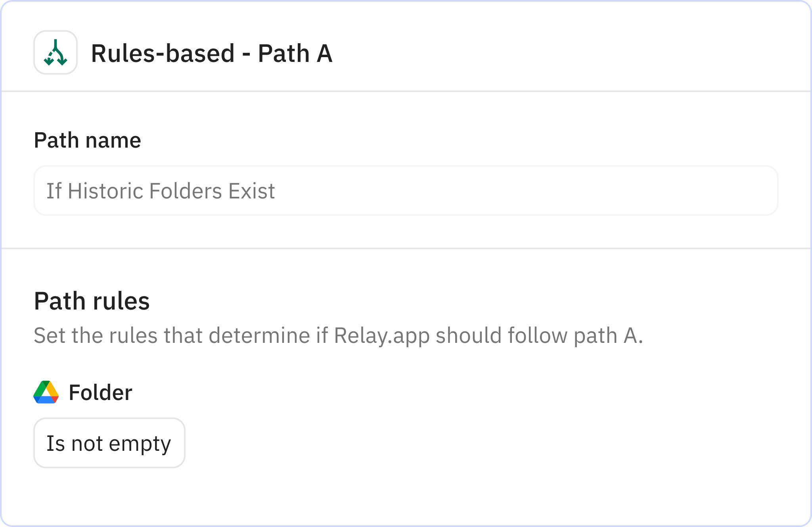Image resolution: width=812 pixels, height=527 pixels.
Task: Click the 'Rules-based - Path A' title
Action: (211, 54)
